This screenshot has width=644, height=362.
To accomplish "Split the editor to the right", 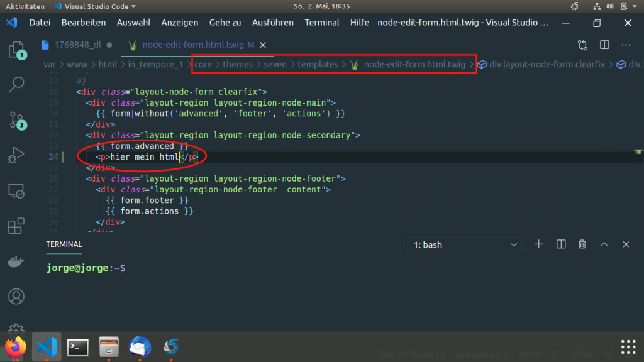I will (604, 45).
